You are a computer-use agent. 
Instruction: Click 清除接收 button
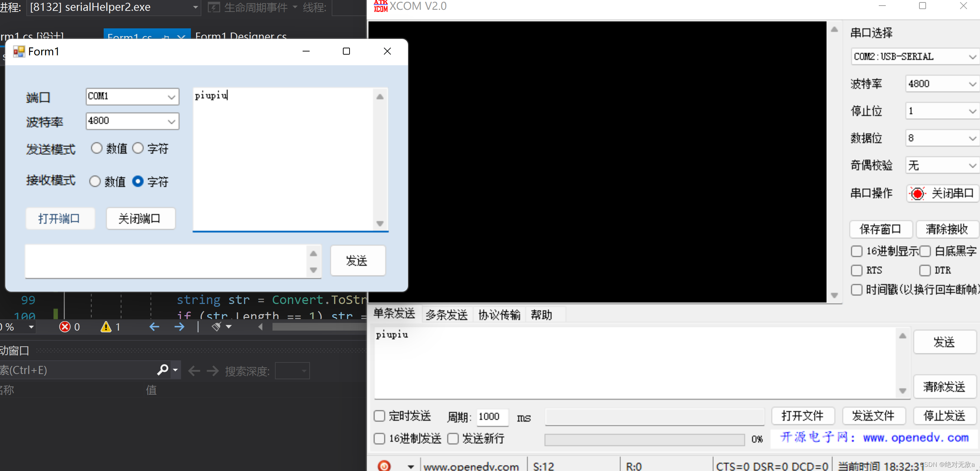947,229
